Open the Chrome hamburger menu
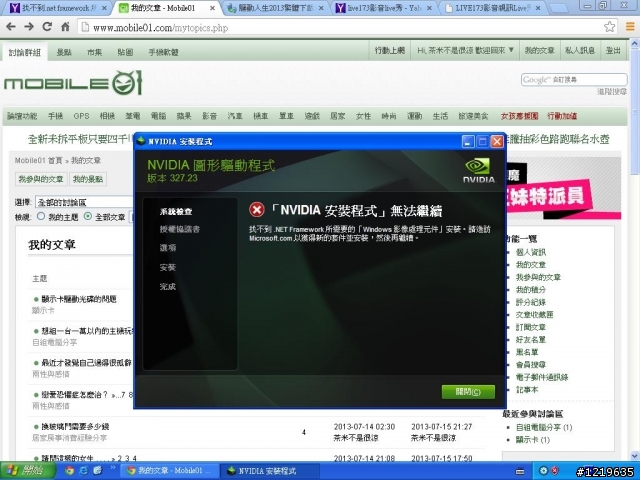Screen dimensions: 640x480 (x=630, y=27)
